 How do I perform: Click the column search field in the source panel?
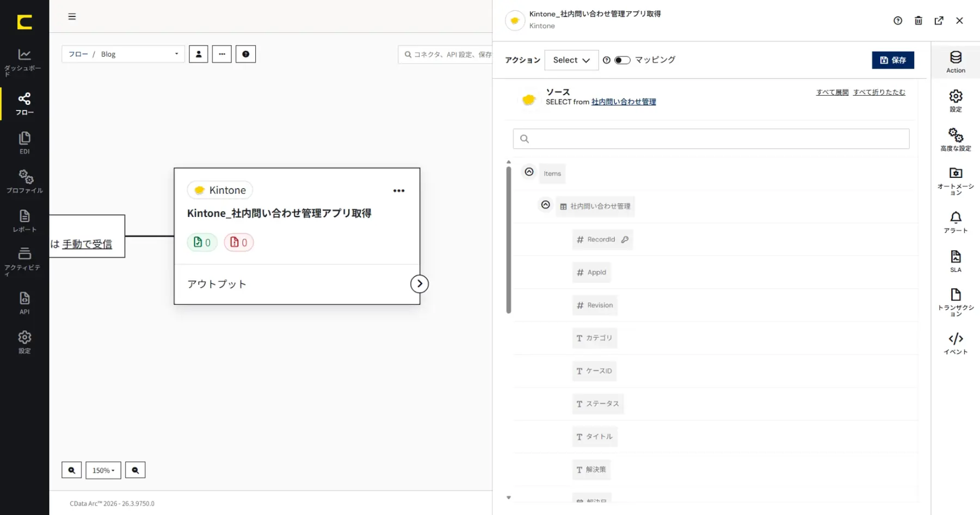pos(711,139)
